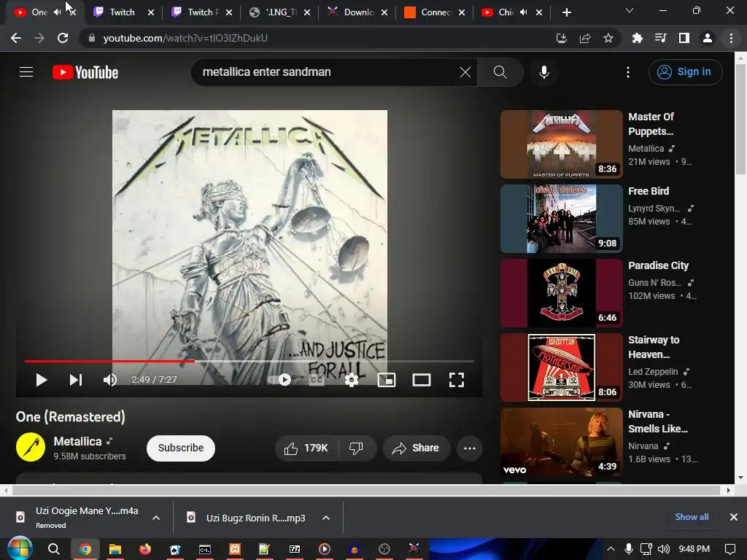
Task: Open the Metallica channel avatar
Action: click(x=31, y=447)
